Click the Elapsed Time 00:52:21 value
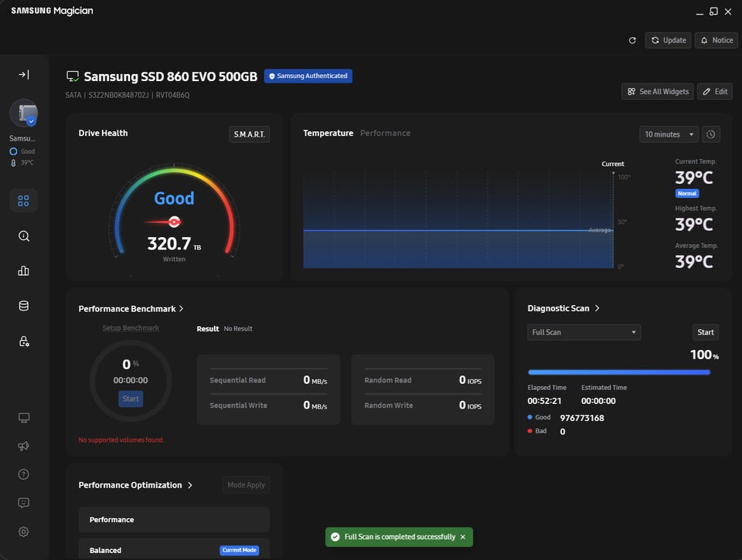 click(544, 401)
